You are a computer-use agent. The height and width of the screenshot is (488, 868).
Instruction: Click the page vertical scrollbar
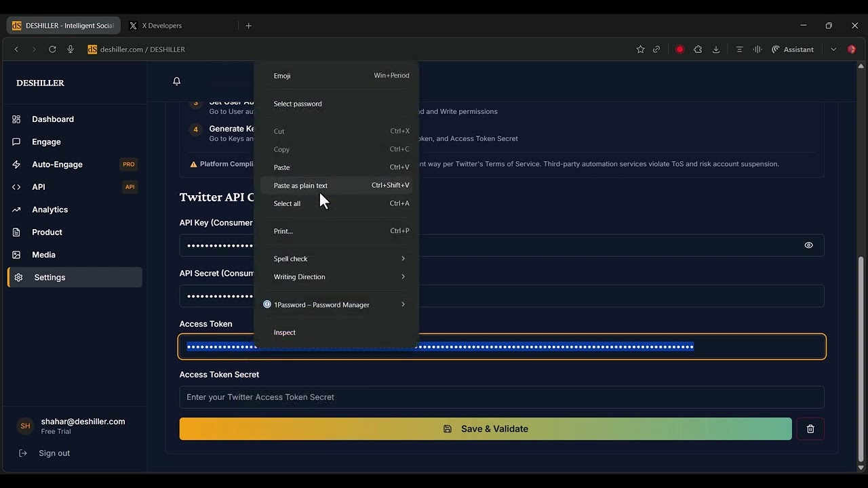point(861,359)
